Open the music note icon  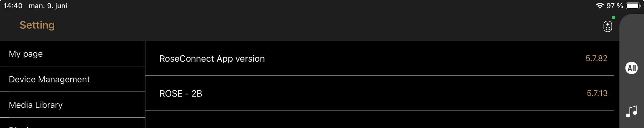631,111
